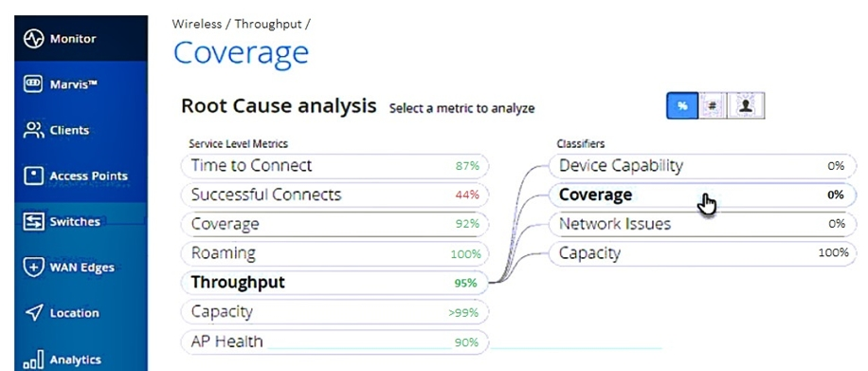Select the Clients people icon
Image resolution: width=868 pixels, height=371 pixels.
tap(33, 130)
